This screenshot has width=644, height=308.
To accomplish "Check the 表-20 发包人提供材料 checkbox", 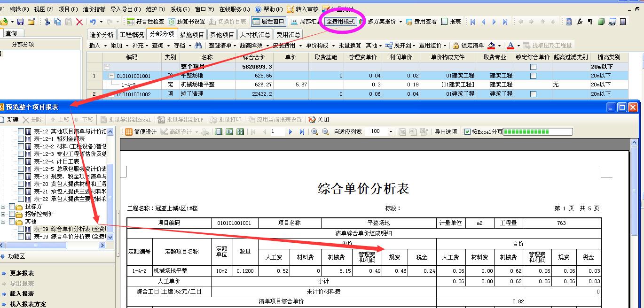I will [21, 184].
